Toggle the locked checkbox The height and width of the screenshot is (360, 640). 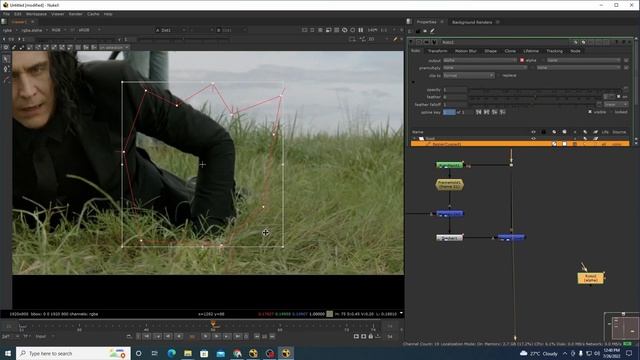(x=611, y=112)
